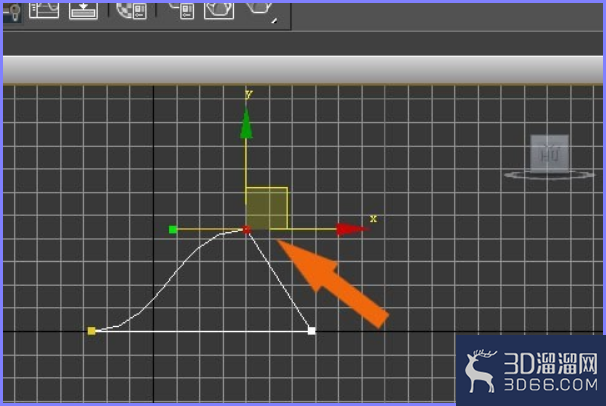Open the Schematic View toolbar icon
This screenshot has width=606, height=406.
click(83, 10)
